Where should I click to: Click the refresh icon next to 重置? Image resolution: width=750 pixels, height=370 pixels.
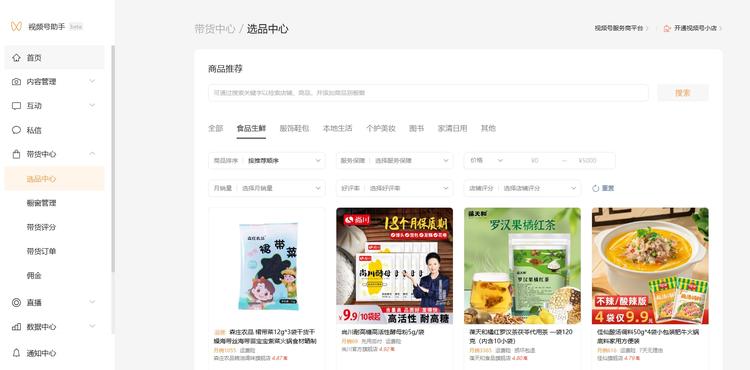(x=596, y=188)
